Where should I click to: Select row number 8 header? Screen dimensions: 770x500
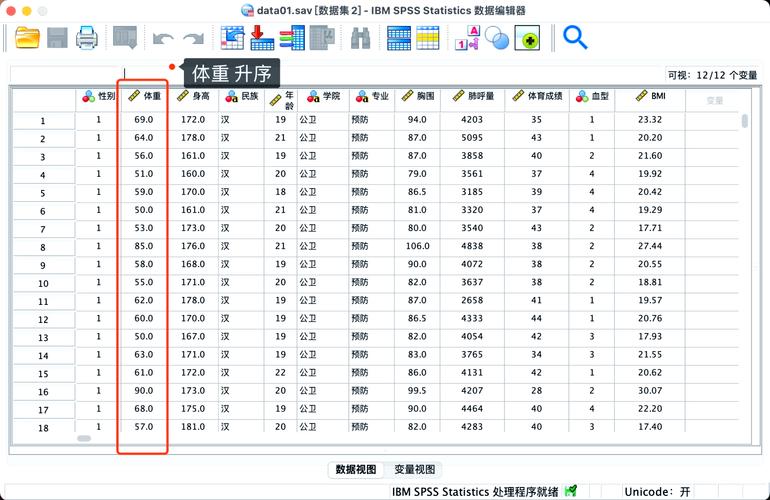(x=43, y=248)
